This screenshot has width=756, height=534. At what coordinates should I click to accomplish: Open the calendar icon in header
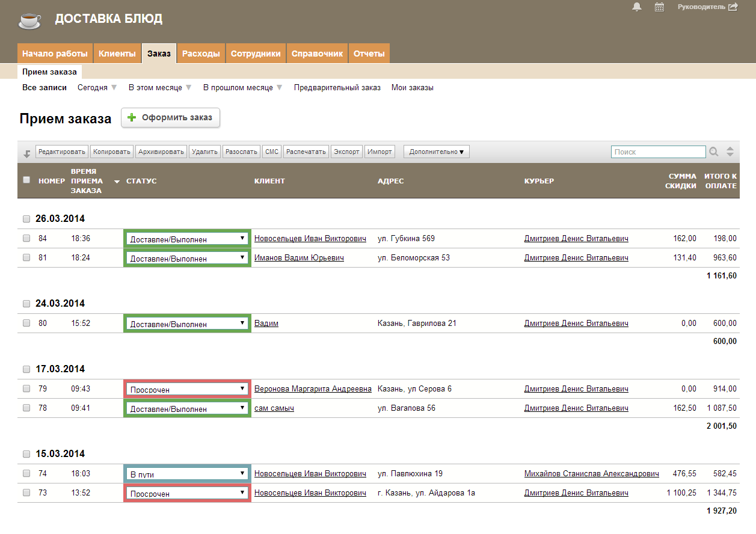point(659,7)
